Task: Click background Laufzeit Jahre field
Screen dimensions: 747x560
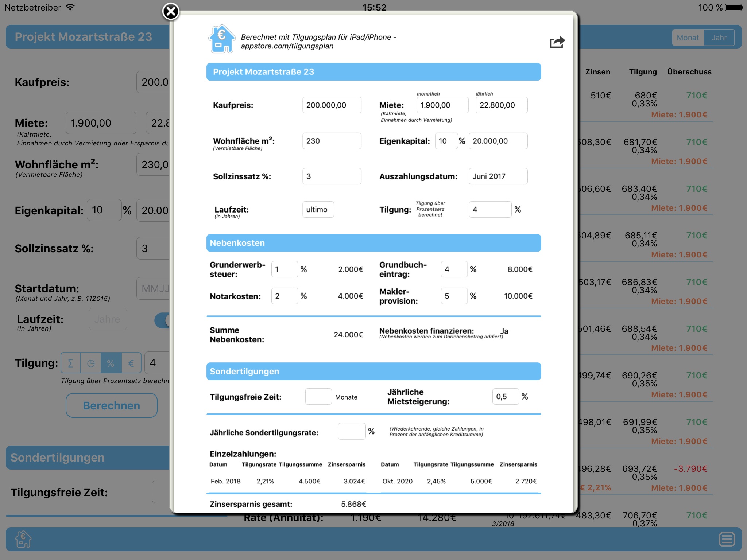Action: (108, 319)
